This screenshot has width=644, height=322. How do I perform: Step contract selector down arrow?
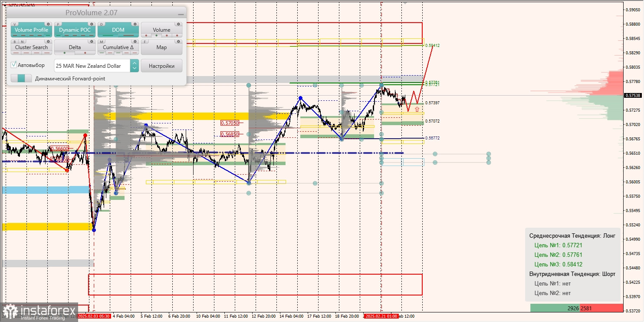135,69
